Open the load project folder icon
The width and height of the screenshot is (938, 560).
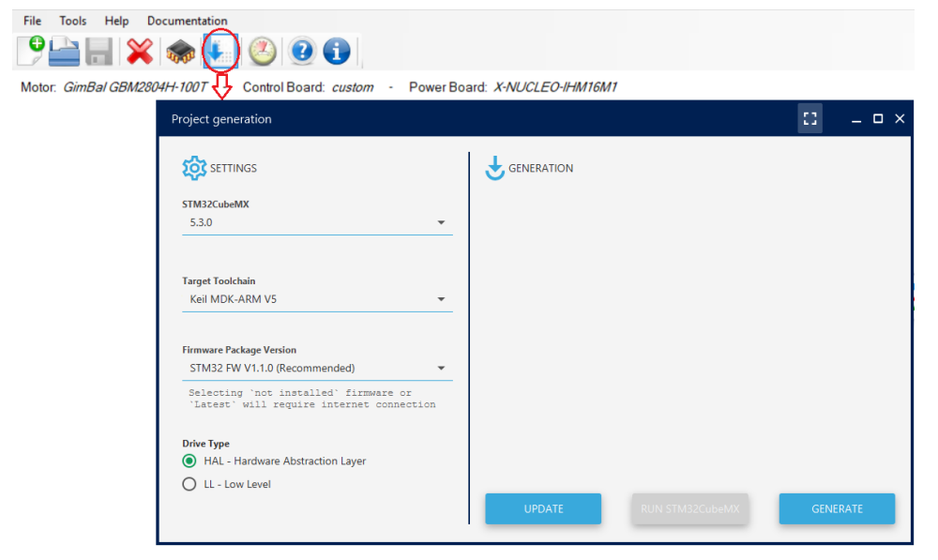[x=64, y=52]
